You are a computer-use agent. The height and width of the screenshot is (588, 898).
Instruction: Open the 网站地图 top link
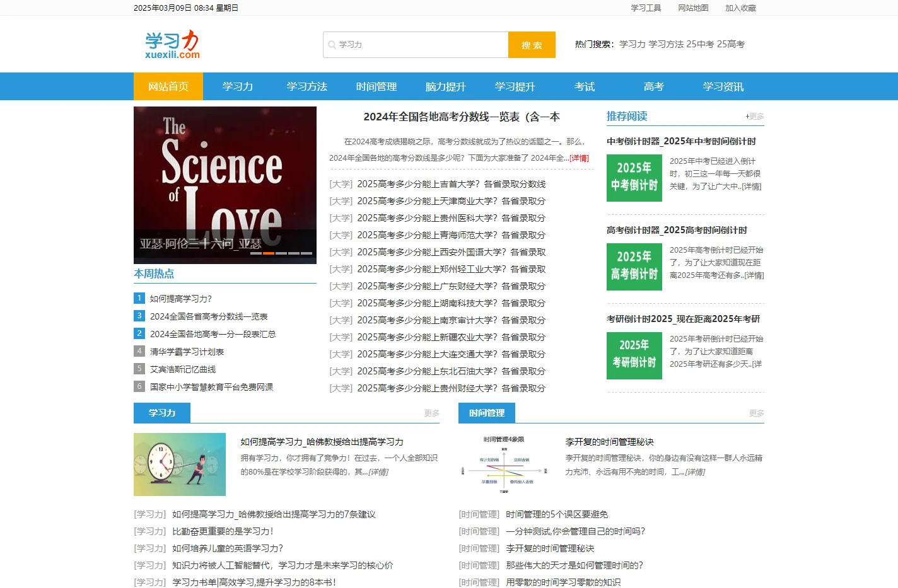pos(693,8)
